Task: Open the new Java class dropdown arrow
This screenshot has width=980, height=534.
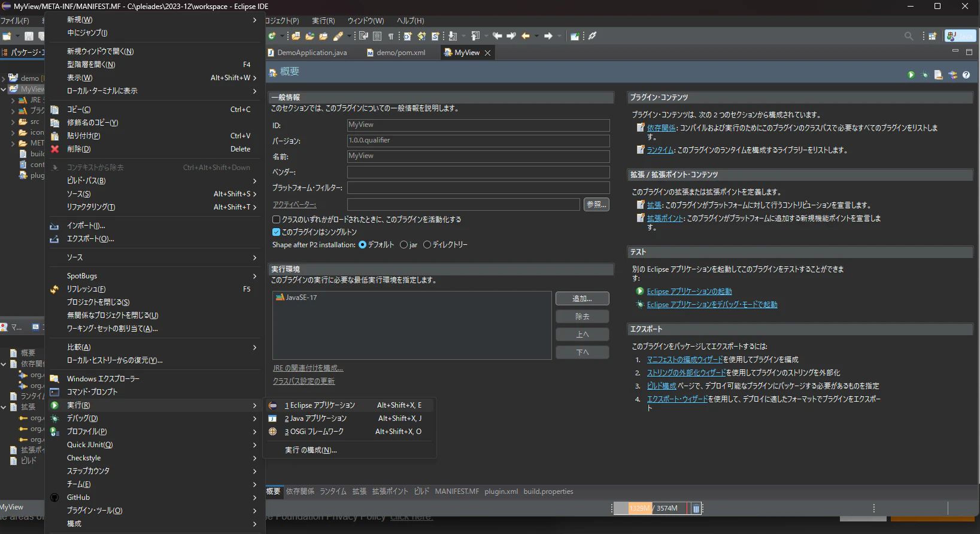Action: [x=281, y=36]
